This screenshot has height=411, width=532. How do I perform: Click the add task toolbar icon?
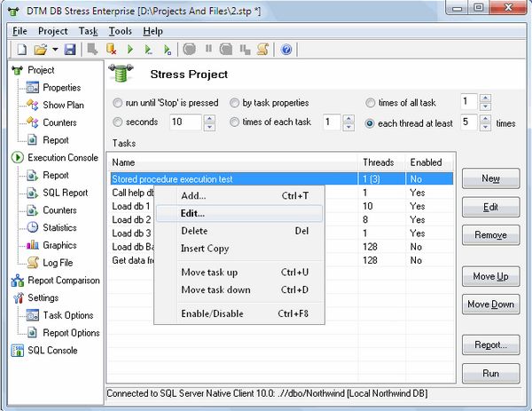coord(92,50)
